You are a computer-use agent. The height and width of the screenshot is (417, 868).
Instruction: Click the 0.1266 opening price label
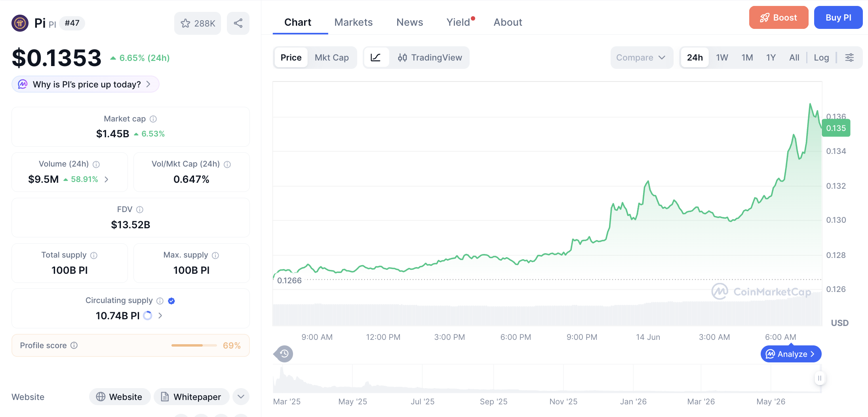[289, 281]
